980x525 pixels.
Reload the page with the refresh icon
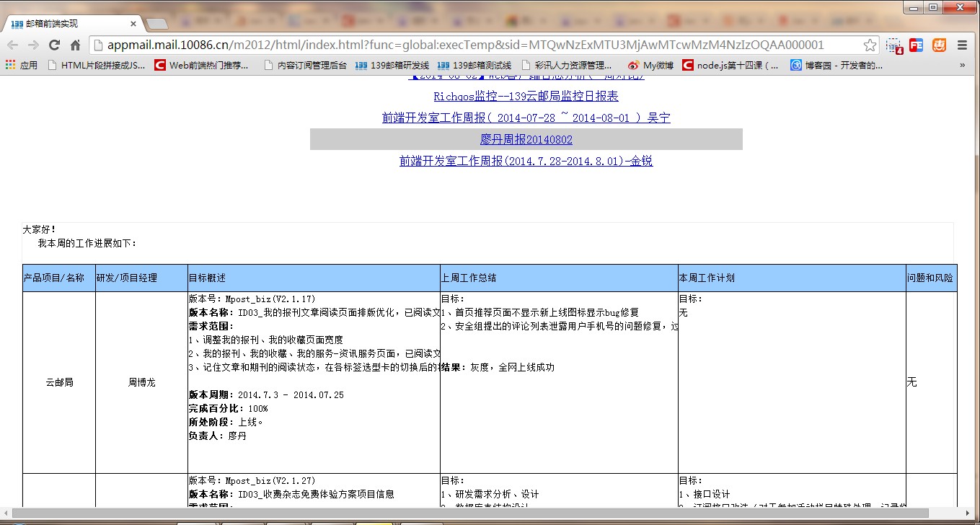click(54, 45)
